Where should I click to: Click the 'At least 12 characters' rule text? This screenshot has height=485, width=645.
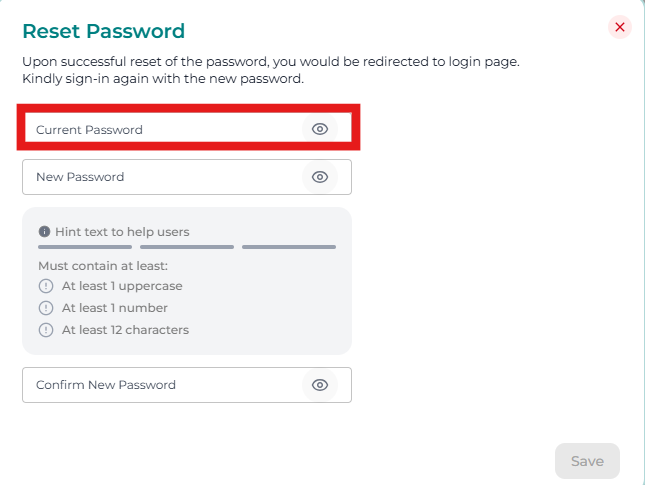pyautogui.click(x=125, y=330)
